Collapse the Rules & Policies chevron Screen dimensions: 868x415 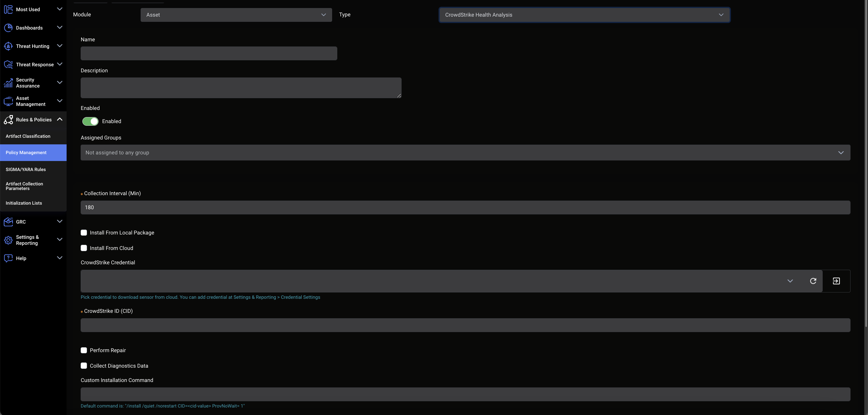click(60, 119)
